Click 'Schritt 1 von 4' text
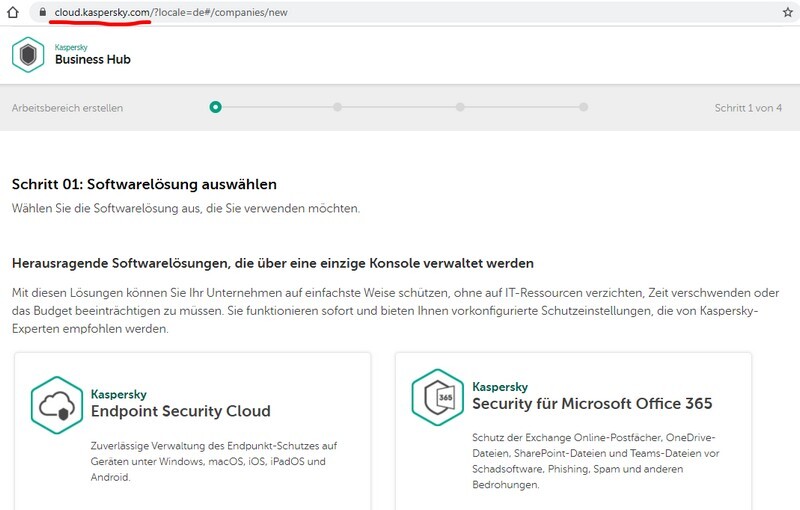 click(748, 108)
